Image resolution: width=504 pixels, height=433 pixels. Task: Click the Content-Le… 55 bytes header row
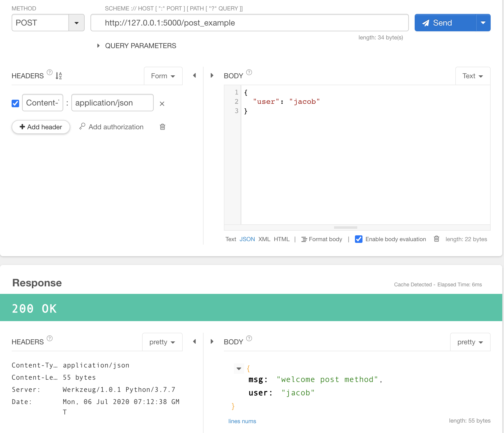click(54, 377)
